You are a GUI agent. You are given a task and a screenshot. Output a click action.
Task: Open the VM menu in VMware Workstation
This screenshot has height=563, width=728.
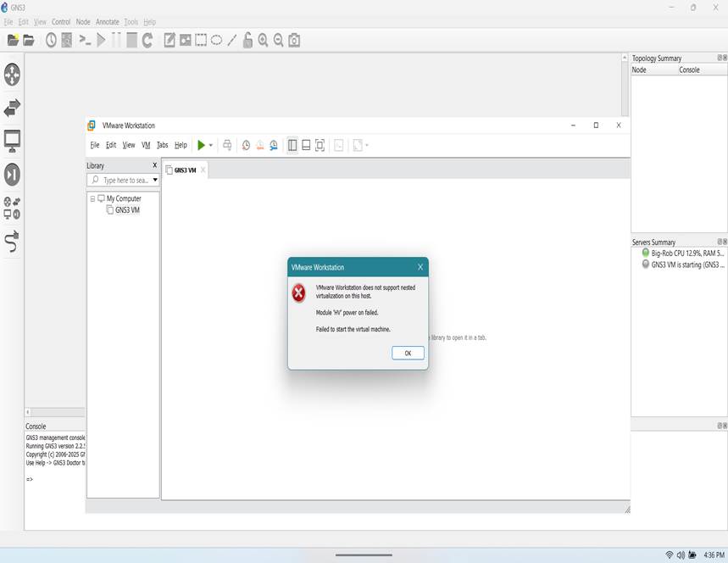click(146, 145)
